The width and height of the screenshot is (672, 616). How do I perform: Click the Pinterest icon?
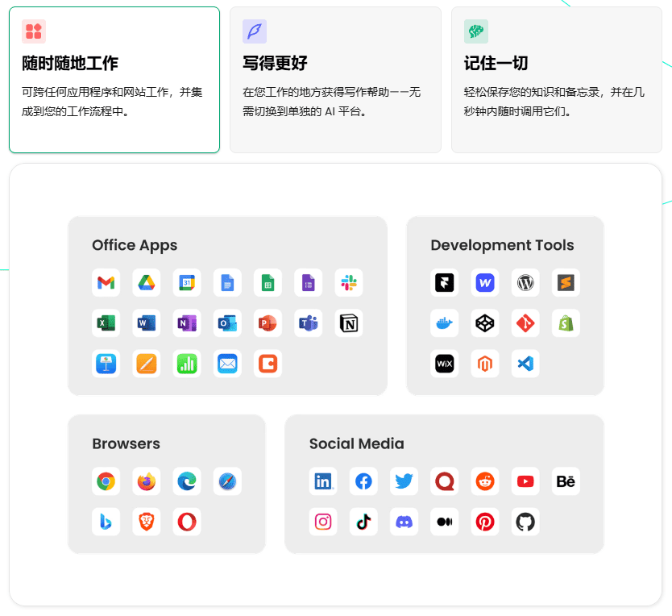coord(485,522)
